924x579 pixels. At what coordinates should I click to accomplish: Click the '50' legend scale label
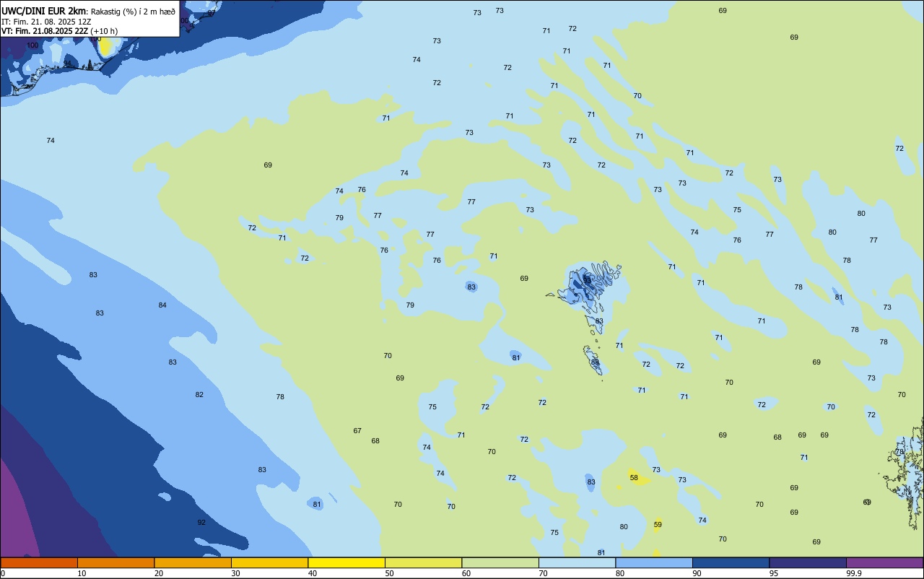pos(390,573)
